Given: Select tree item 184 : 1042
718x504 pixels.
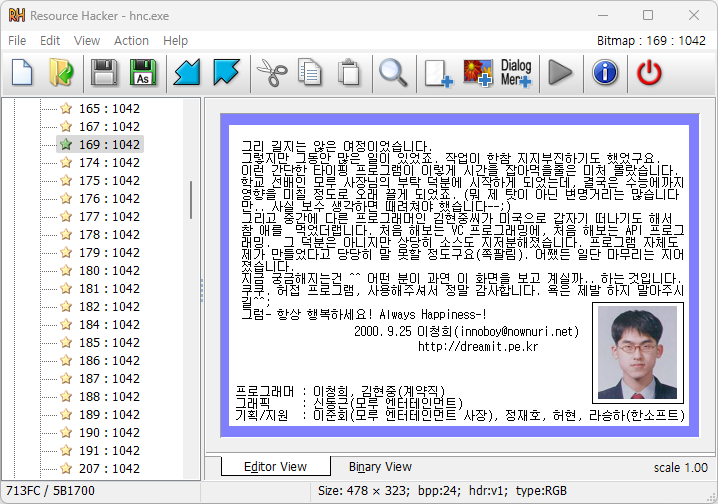Looking at the screenshot, I should click(x=109, y=325).
